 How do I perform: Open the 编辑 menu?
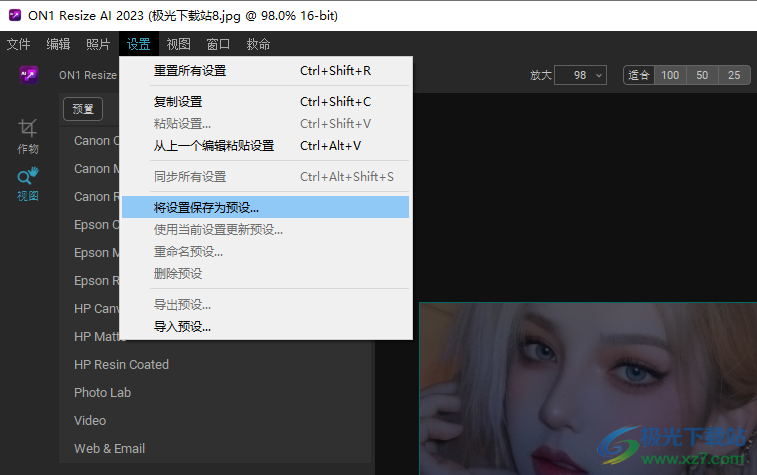click(x=58, y=44)
